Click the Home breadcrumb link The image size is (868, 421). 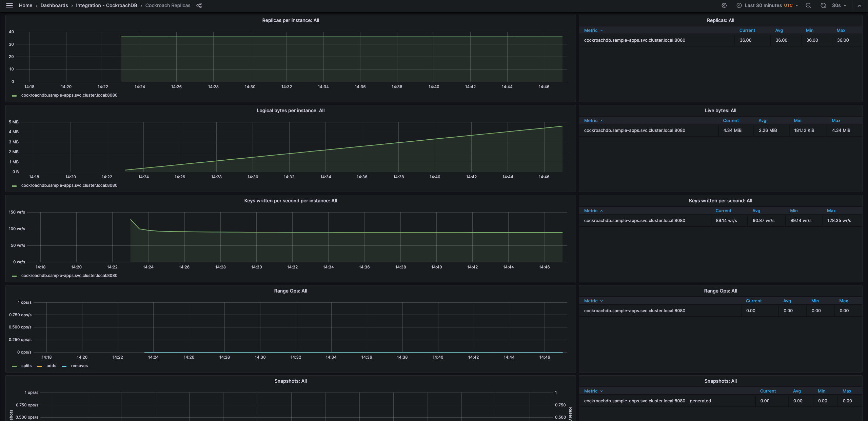coord(25,5)
